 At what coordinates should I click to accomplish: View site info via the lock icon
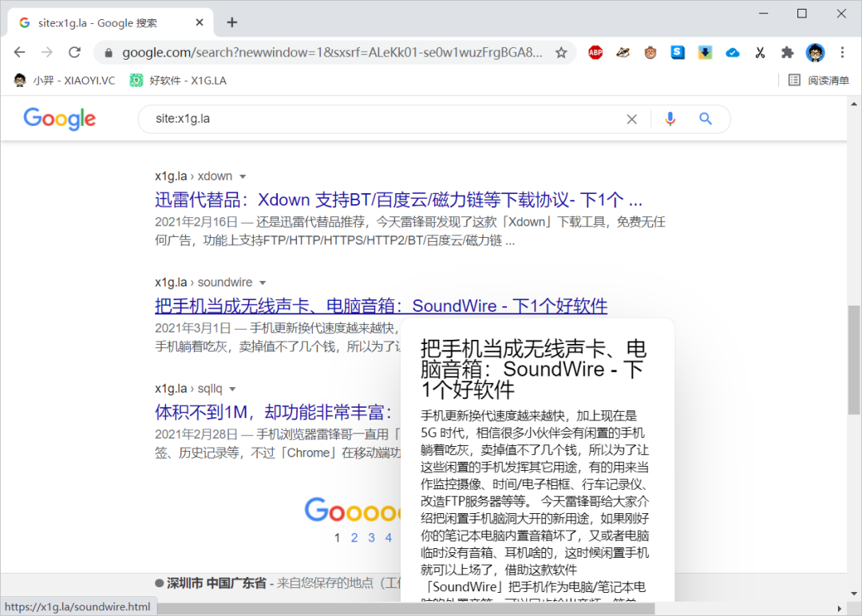[109, 53]
